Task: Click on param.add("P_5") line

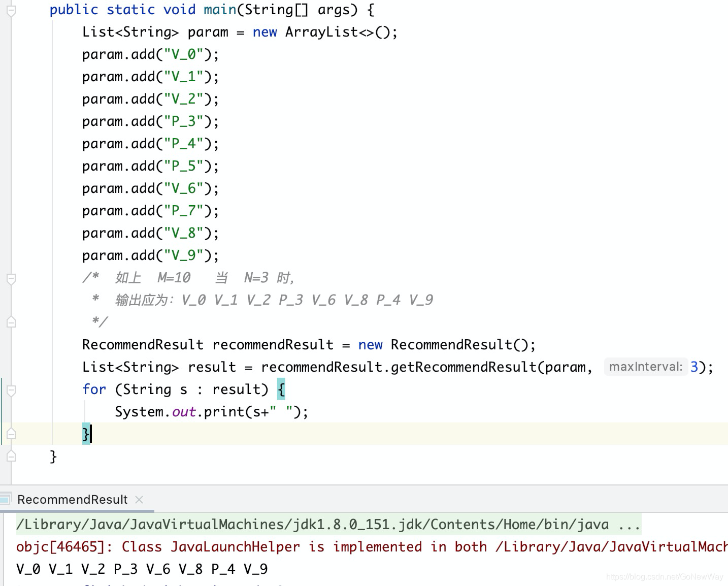Action: [x=150, y=166]
